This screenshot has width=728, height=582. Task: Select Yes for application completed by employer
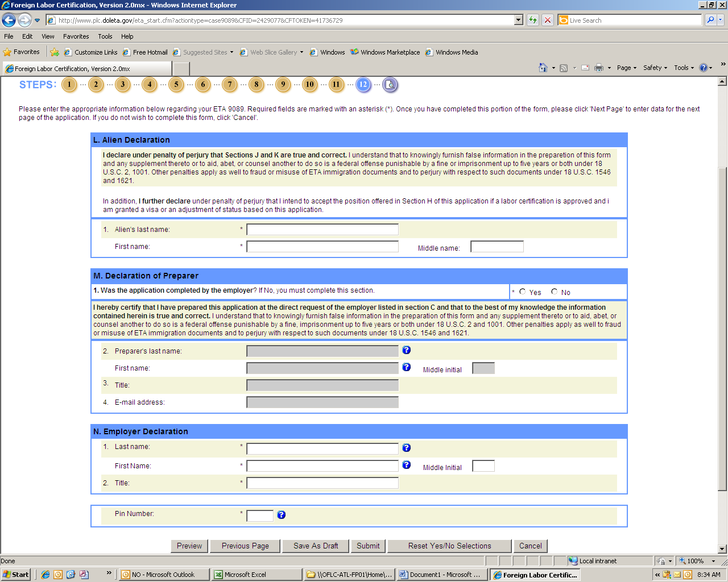(522, 292)
